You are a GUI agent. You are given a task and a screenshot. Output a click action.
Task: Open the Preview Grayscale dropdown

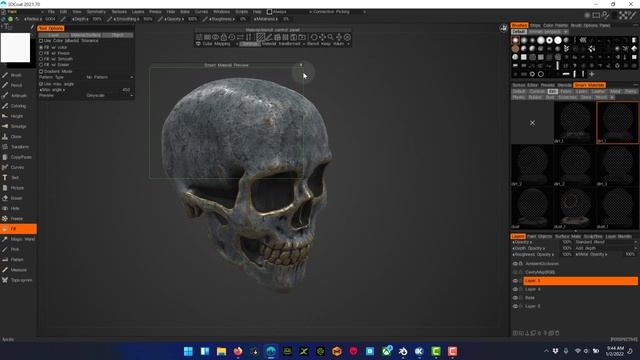109,95
